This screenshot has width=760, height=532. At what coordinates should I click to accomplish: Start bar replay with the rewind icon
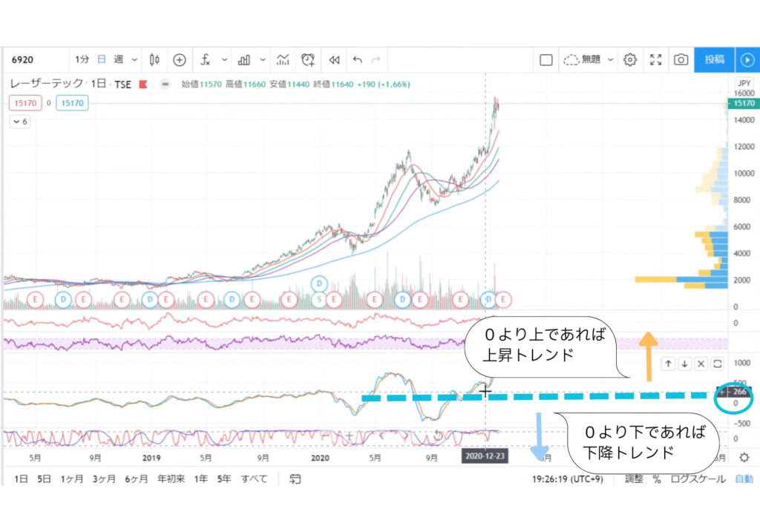click(334, 59)
